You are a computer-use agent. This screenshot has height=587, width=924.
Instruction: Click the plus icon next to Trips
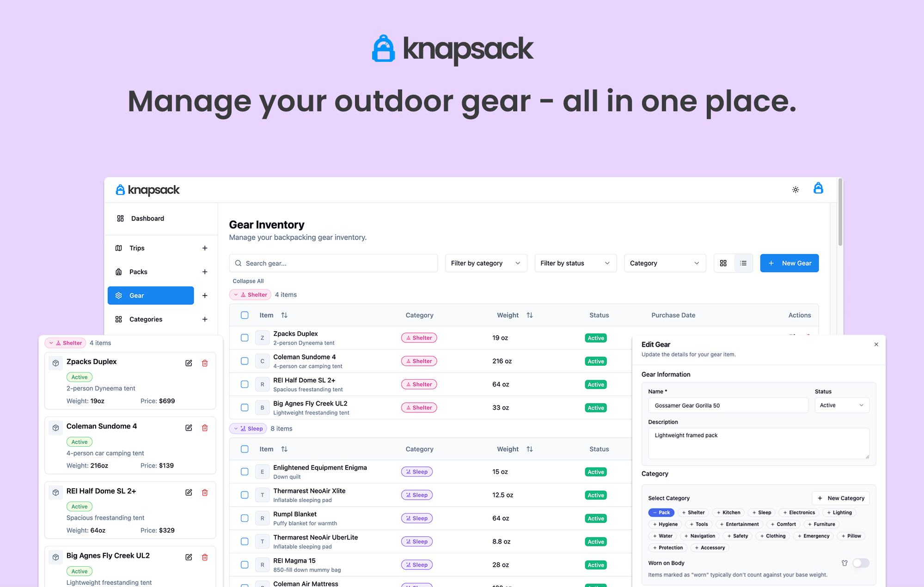[x=205, y=248]
